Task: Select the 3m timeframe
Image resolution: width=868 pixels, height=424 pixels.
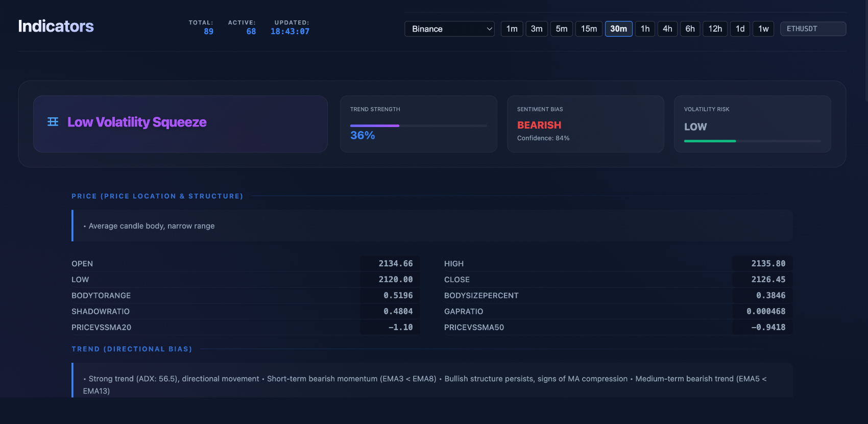Action: [537, 29]
